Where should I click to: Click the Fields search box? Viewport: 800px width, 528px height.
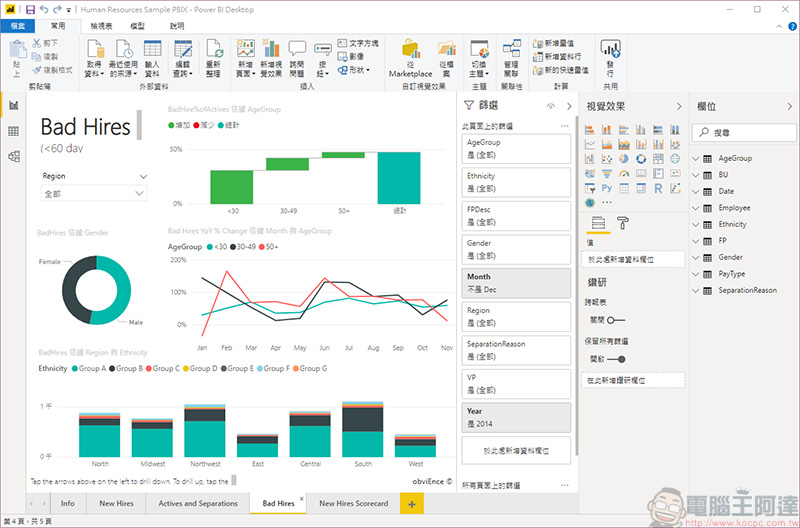[744, 133]
